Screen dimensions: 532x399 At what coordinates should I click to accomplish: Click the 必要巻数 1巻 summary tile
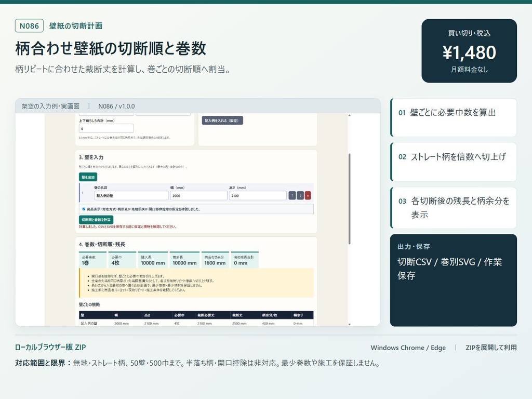(92, 260)
